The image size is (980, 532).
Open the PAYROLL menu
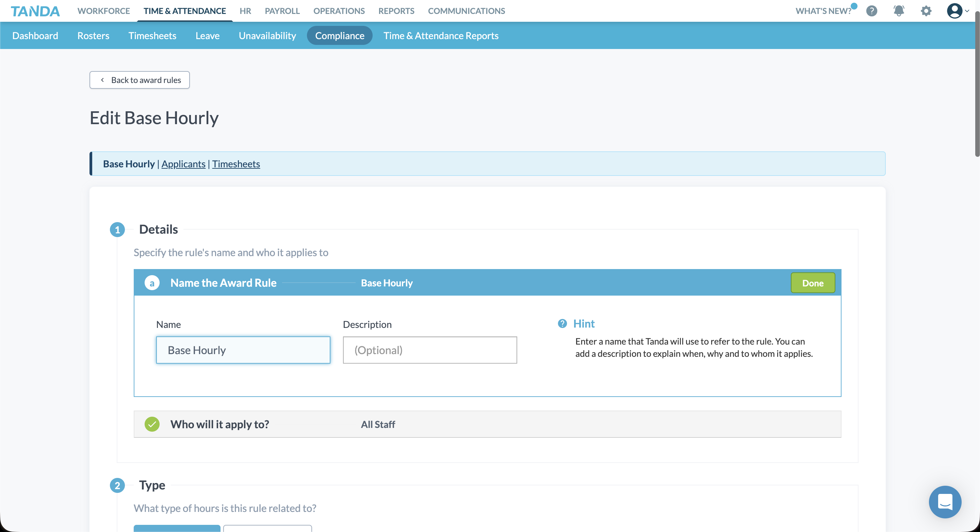[282, 11]
